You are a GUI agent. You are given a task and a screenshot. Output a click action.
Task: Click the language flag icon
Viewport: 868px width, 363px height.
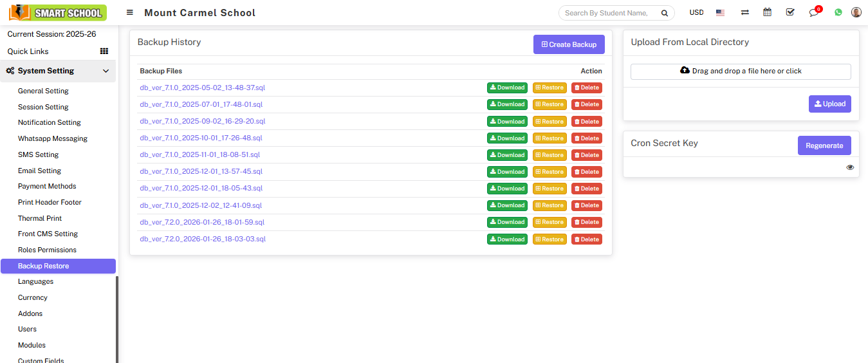point(720,12)
